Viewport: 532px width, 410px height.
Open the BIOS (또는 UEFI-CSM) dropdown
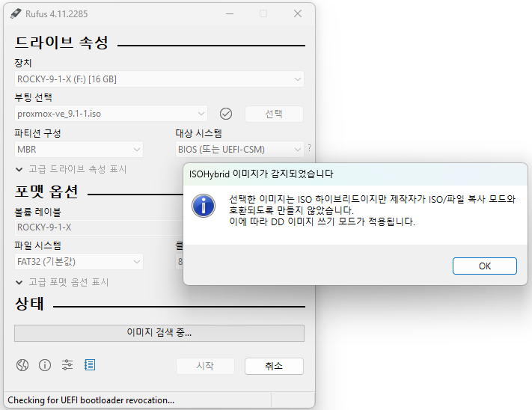(x=239, y=150)
